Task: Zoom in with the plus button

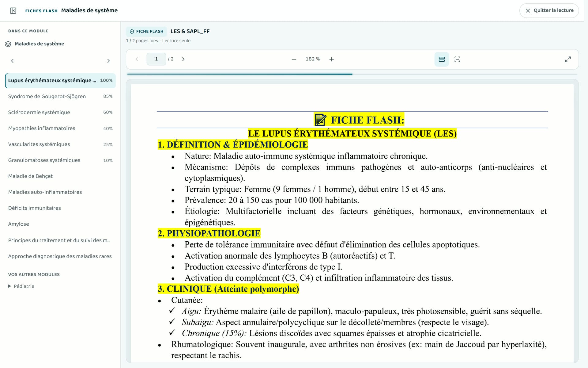Action: click(x=331, y=59)
